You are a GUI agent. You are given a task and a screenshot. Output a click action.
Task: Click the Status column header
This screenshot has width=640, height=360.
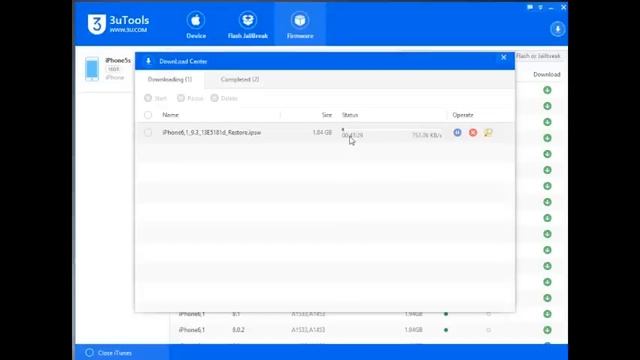coord(350,115)
